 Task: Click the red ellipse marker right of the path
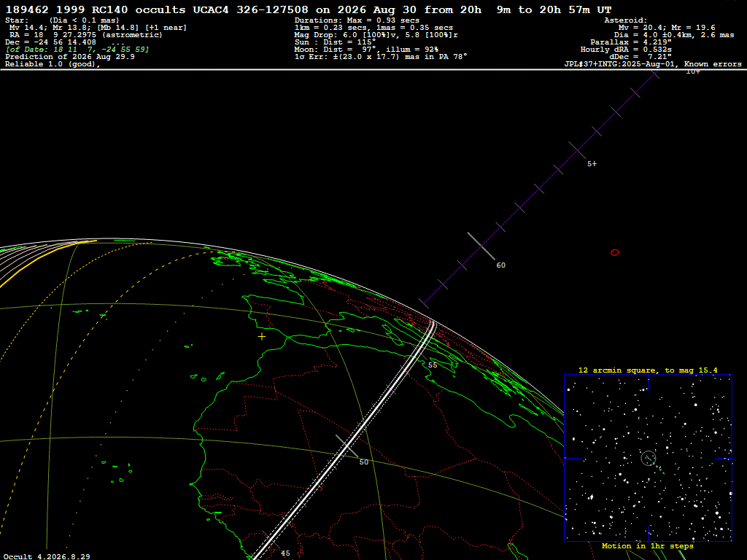click(x=614, y=252)
